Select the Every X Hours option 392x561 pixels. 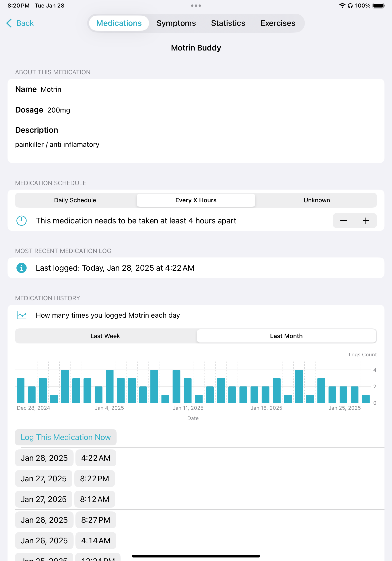tap(196, 200)
